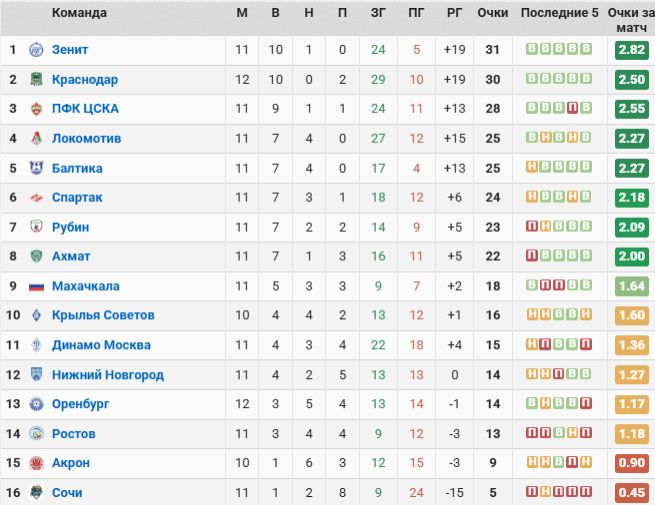Viewport: 655px width, 505px height.
Task: Click Zenit's 2.82 points-per-match badge
Action: [631, 50]
